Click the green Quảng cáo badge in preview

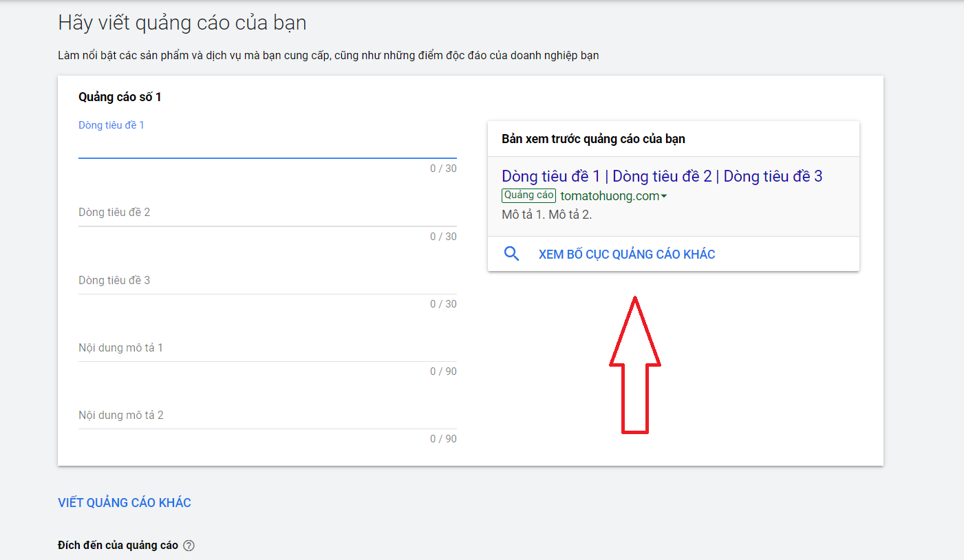(528, 195)
